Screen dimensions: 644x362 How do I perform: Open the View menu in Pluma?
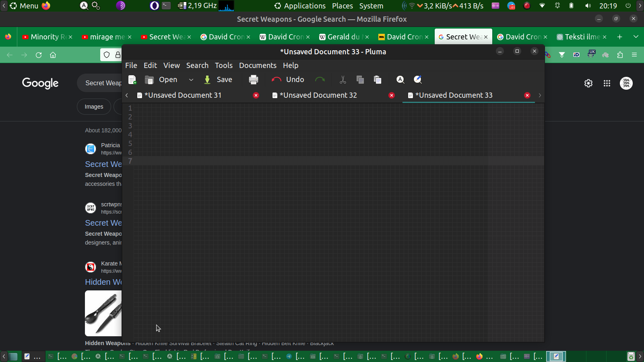click(171, 65)
